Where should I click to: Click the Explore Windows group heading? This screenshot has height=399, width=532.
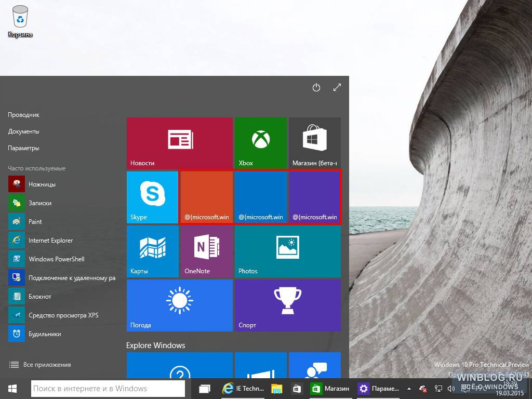(x=156, y=345)
